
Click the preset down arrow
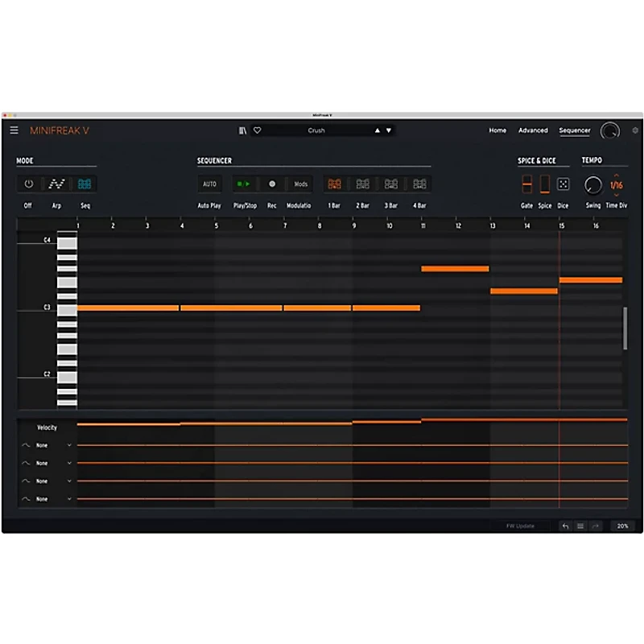388,130
